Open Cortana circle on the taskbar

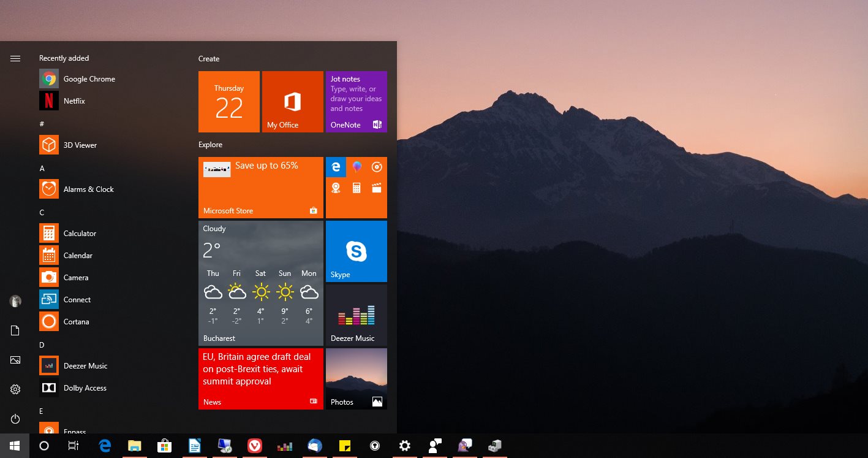(44, 446)
